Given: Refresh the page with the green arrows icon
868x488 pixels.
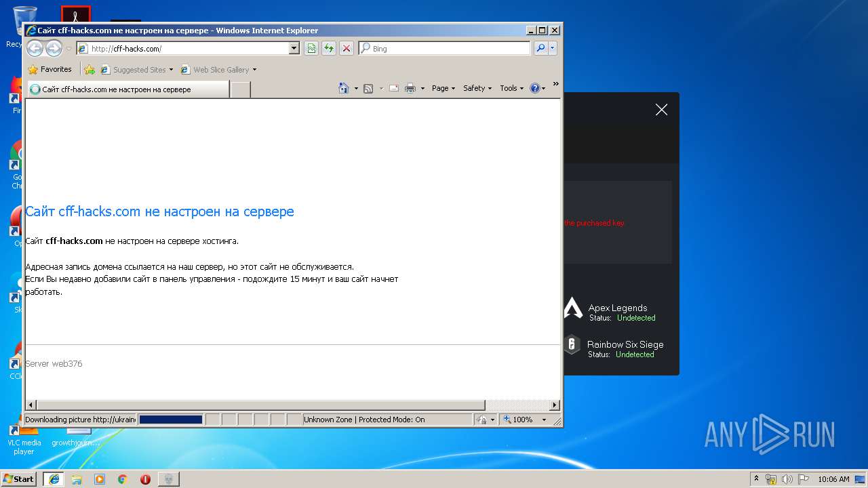Looking at the screenshot, I should pos(329,48).
